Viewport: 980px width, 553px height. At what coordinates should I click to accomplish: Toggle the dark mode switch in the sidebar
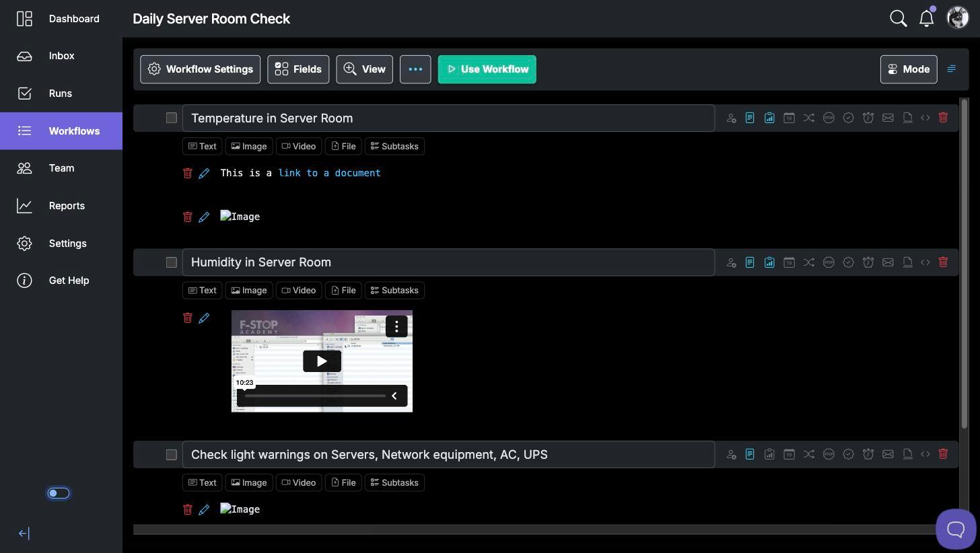click(59, 493)
